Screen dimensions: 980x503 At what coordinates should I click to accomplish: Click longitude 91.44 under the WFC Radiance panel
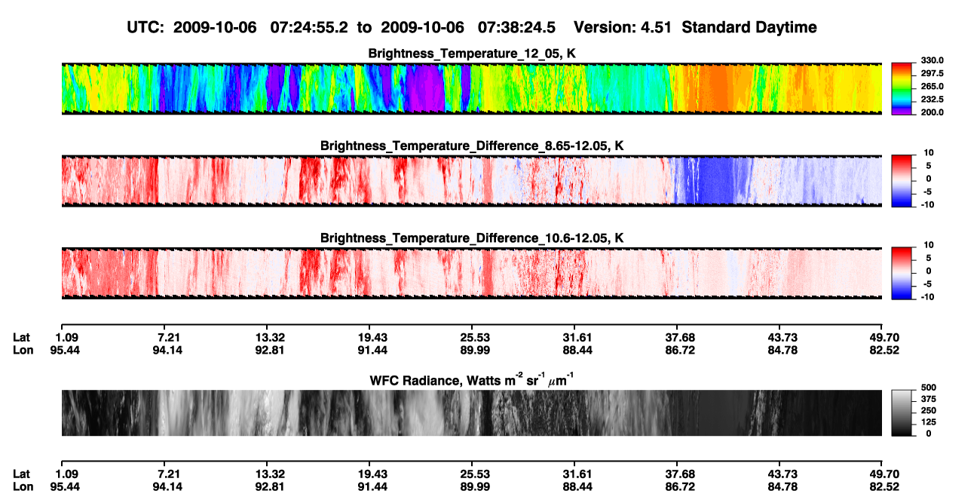tap(374, 486)
